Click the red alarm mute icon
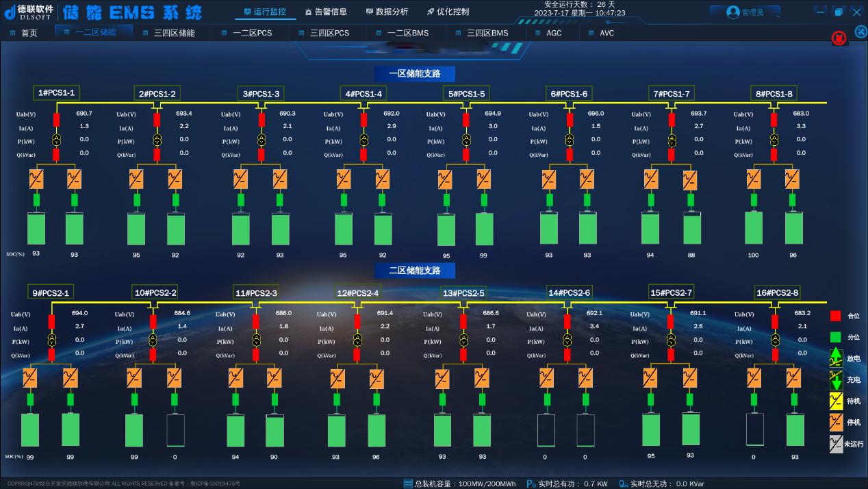The height and width of the screenshot is (489, 868). 839,38
